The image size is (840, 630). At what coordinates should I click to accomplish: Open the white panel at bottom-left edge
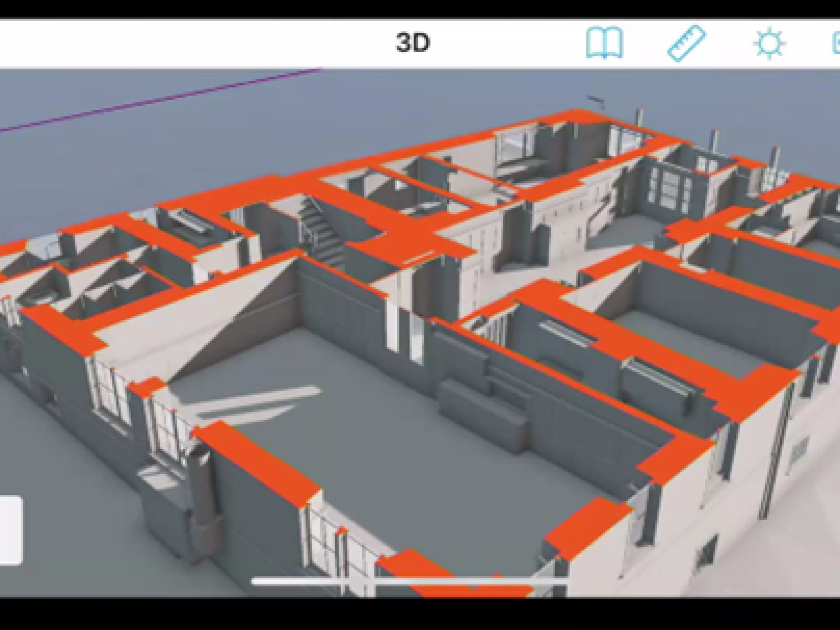pos(10,530)
